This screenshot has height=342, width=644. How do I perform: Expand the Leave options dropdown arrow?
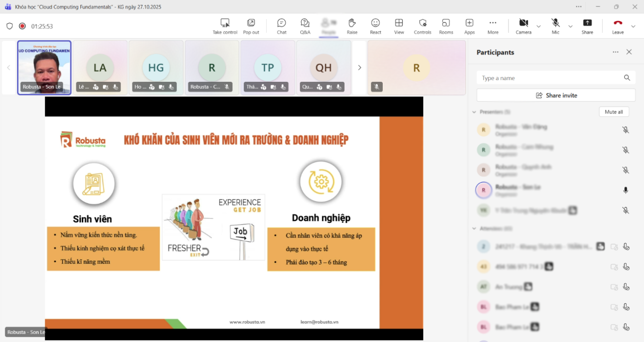click(633, 27)
